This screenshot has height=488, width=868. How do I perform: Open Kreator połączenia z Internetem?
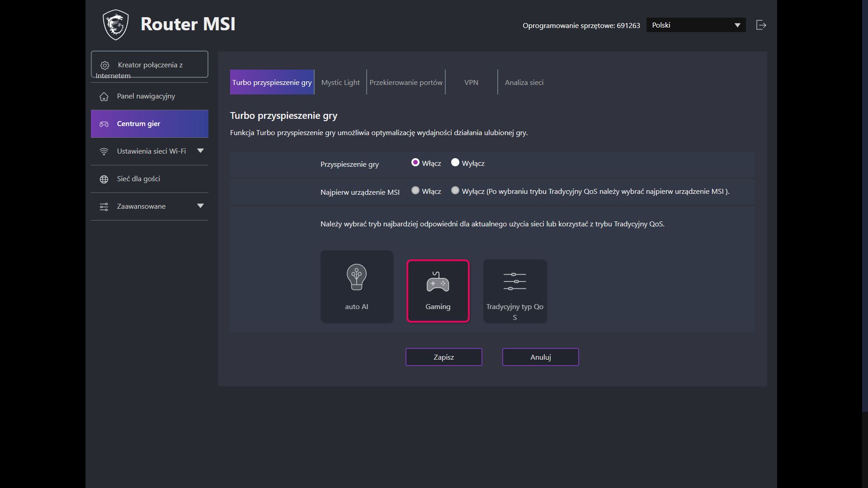point(150,64)
